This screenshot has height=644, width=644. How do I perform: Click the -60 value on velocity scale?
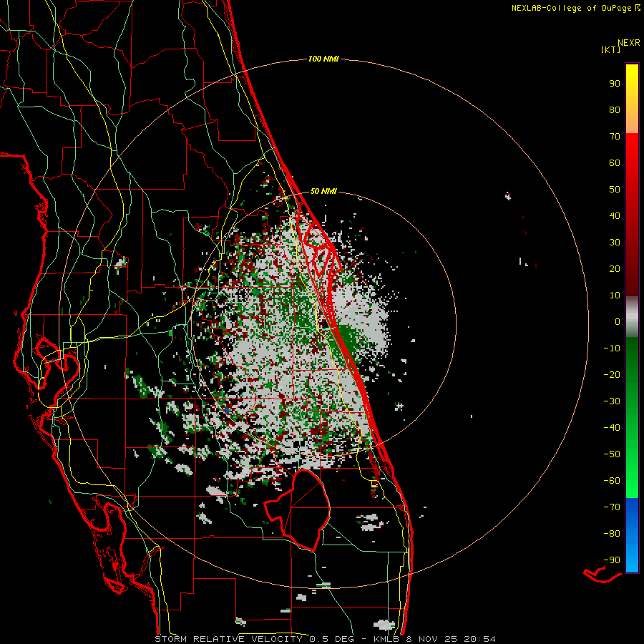[612, 481]
